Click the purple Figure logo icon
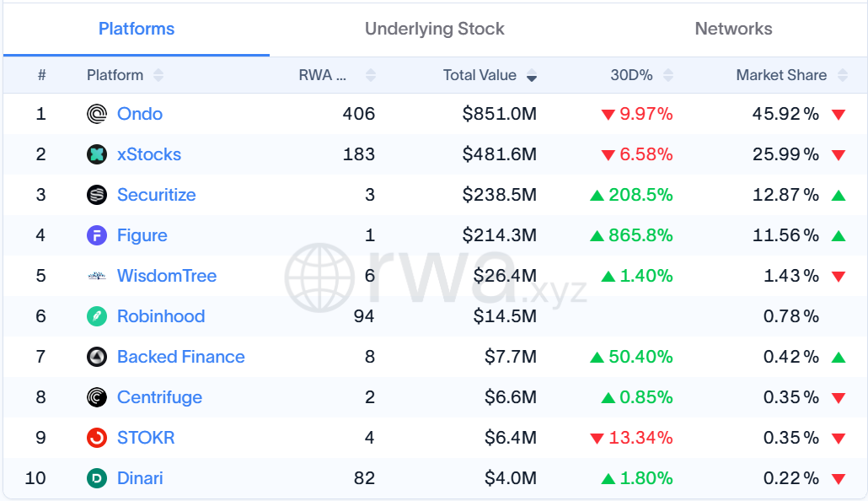 point(97,235)
